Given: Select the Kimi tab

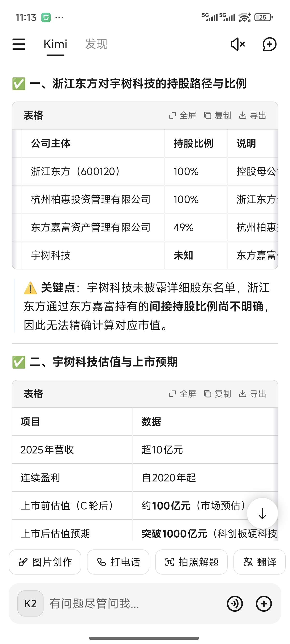Looking at the screenshot, I should (x=55, y=44).
